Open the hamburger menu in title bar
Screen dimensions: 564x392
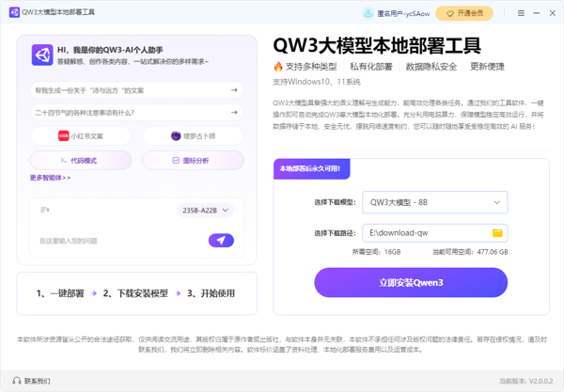point(522,14)
